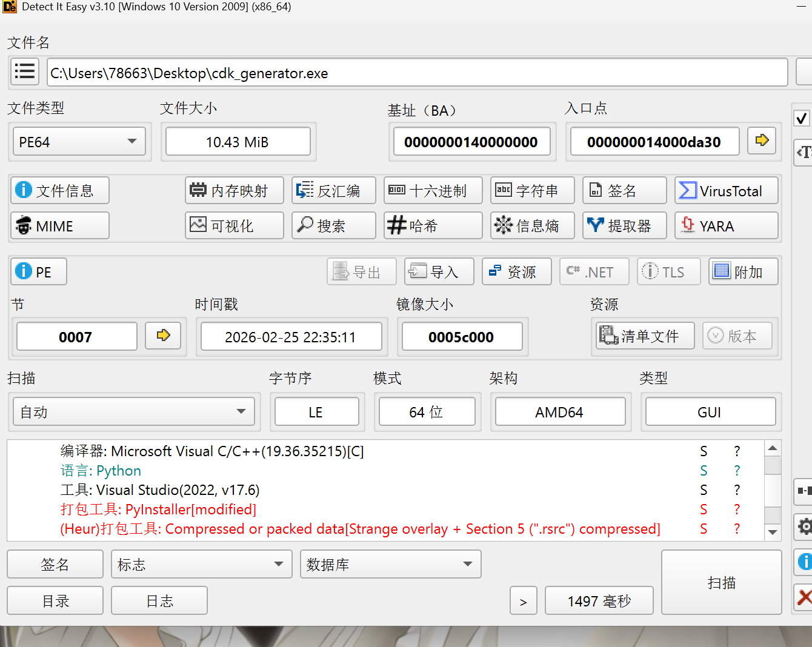The width and height of the screenshot is (812, 647).
Task: Select the base address value 0000000140000000
Action: 471,142
